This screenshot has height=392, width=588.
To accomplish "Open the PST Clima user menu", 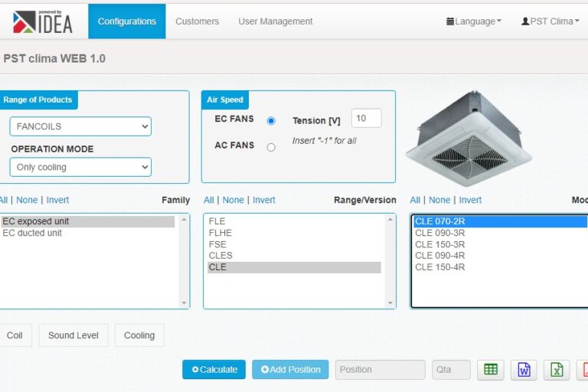I will (550, 21).
